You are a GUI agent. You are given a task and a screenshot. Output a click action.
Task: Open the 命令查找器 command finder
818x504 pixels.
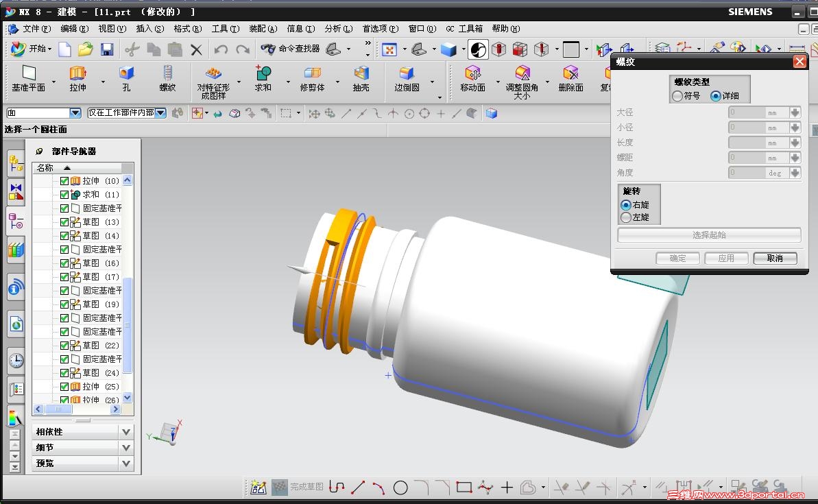(x=291, y=49)
